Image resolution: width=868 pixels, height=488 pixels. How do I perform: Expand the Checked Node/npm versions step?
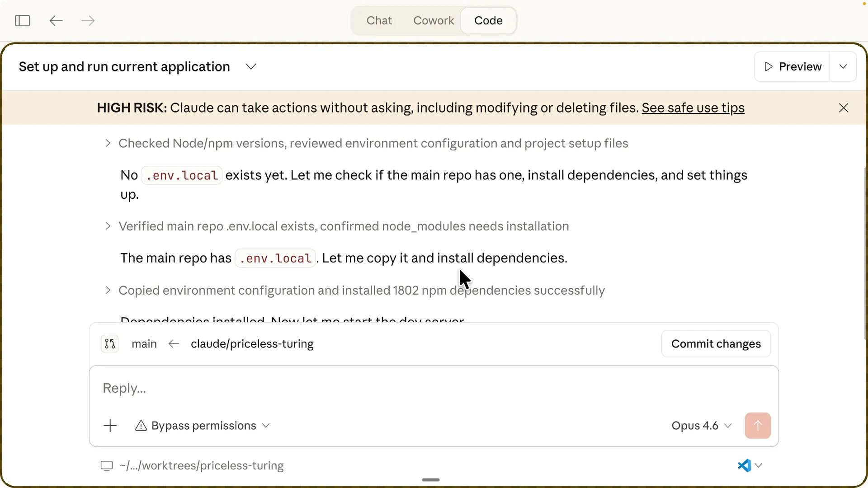(x=366, y=144)
